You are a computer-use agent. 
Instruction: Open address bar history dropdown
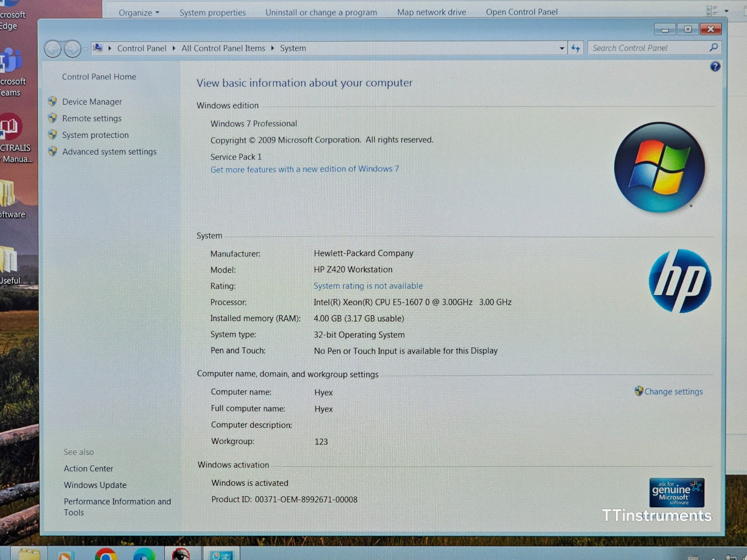click(x=562, y=49)
